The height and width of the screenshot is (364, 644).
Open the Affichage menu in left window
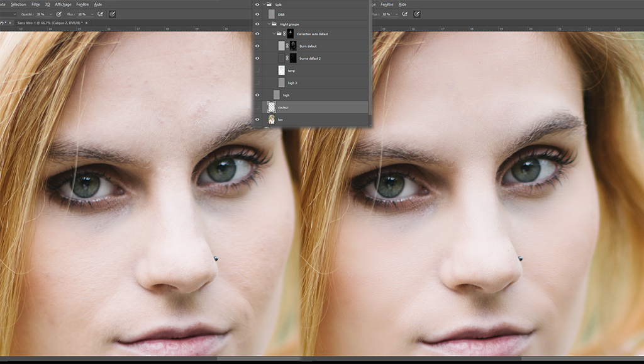click(x=63, y=4)
